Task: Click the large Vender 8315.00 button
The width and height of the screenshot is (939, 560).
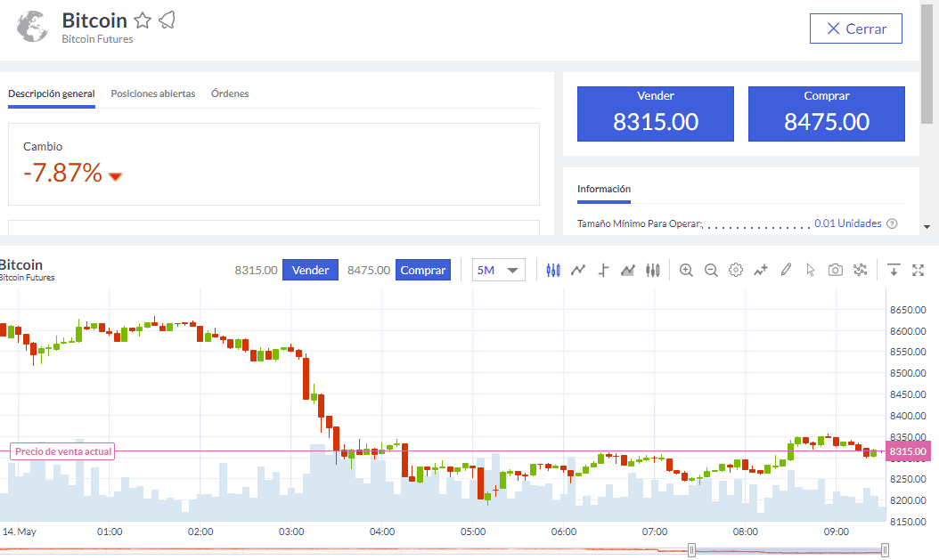Action: (655, 114)
